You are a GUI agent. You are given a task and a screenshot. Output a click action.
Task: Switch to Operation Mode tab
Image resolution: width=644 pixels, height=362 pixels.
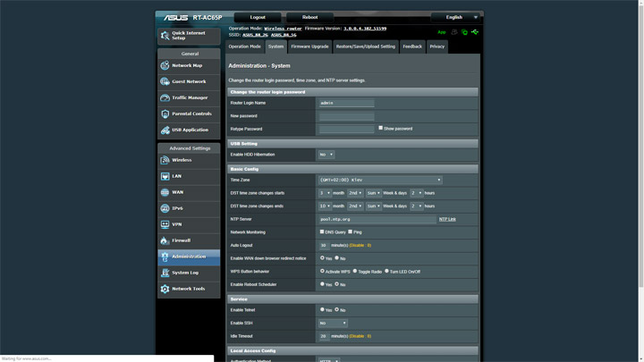click(x=245, y=46)
